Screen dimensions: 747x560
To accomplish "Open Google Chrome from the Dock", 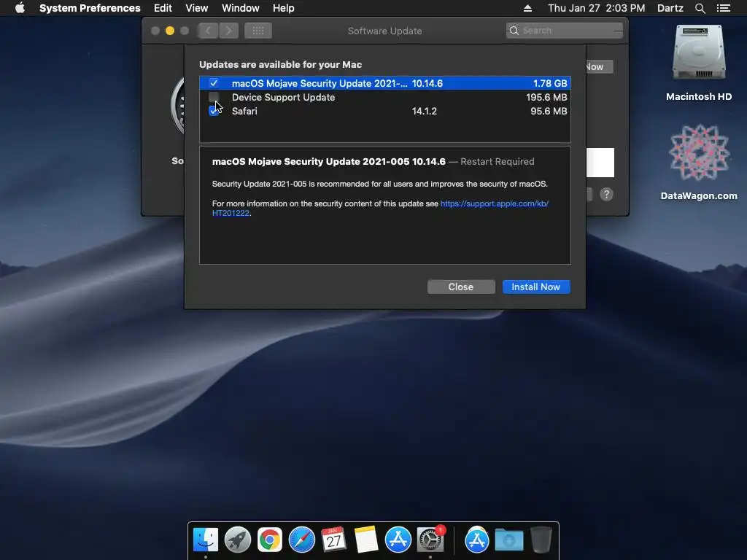I will [x=270, y=540].
